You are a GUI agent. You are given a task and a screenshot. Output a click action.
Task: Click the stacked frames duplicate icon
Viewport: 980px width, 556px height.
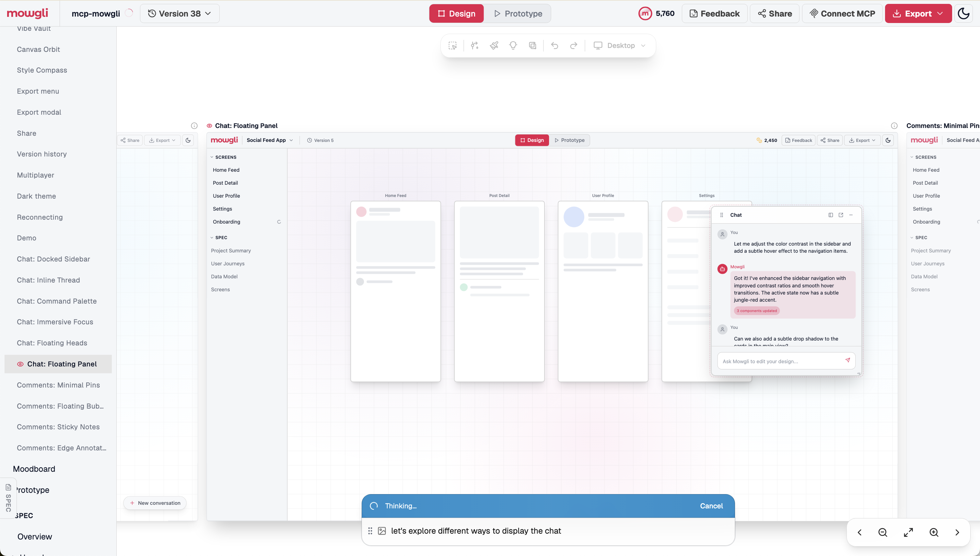(532, 45)
